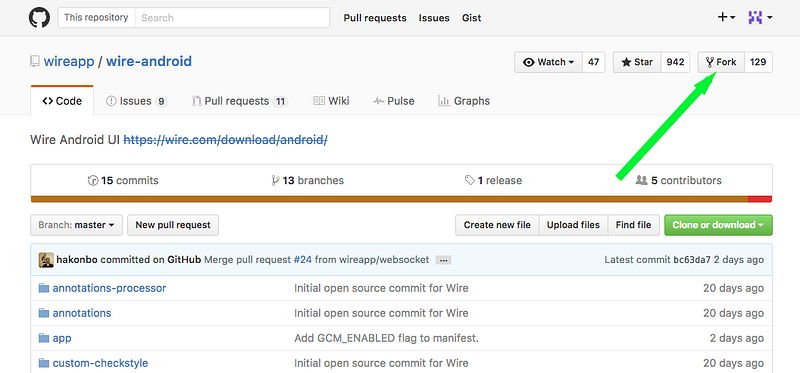Open the repository Pull requests tab
Image resolution: width=800 pixels, height=373 pixels.
[x=239, y=101]
